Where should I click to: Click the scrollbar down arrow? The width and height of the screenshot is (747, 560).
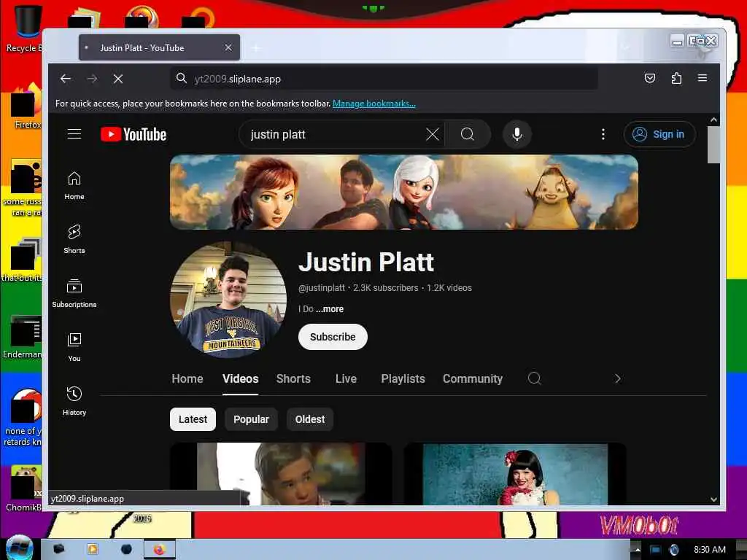coord(713,499)
